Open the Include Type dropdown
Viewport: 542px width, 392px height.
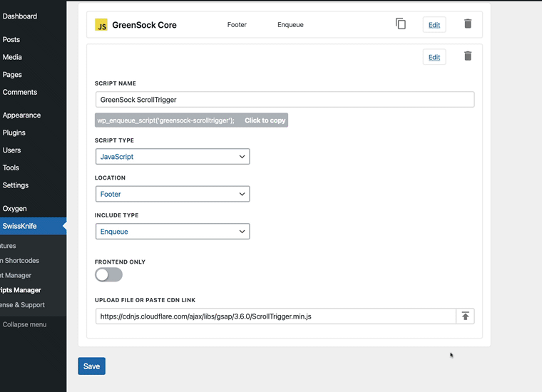click(x=173, y=232)
